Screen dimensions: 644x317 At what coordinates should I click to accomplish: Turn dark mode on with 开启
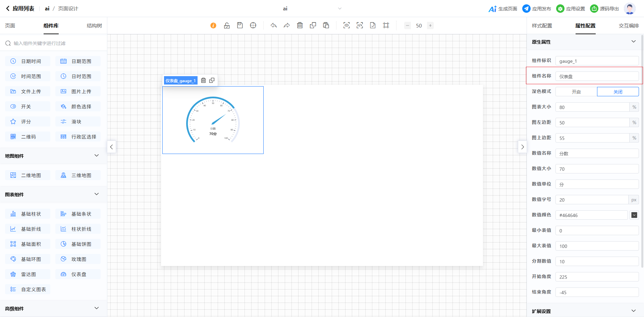576,92
